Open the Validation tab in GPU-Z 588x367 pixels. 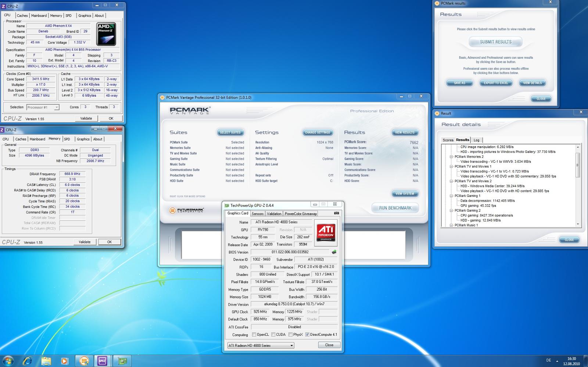274,213
